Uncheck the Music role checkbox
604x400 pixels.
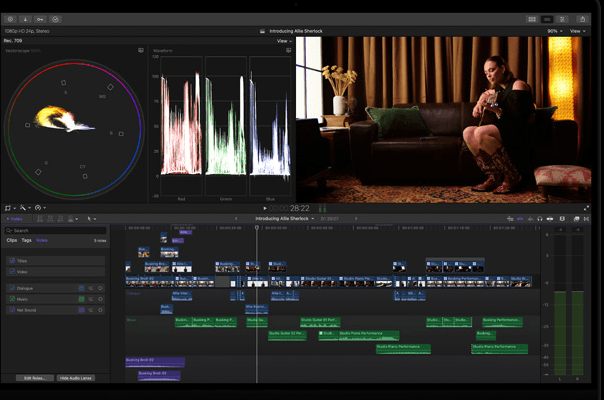12,299
